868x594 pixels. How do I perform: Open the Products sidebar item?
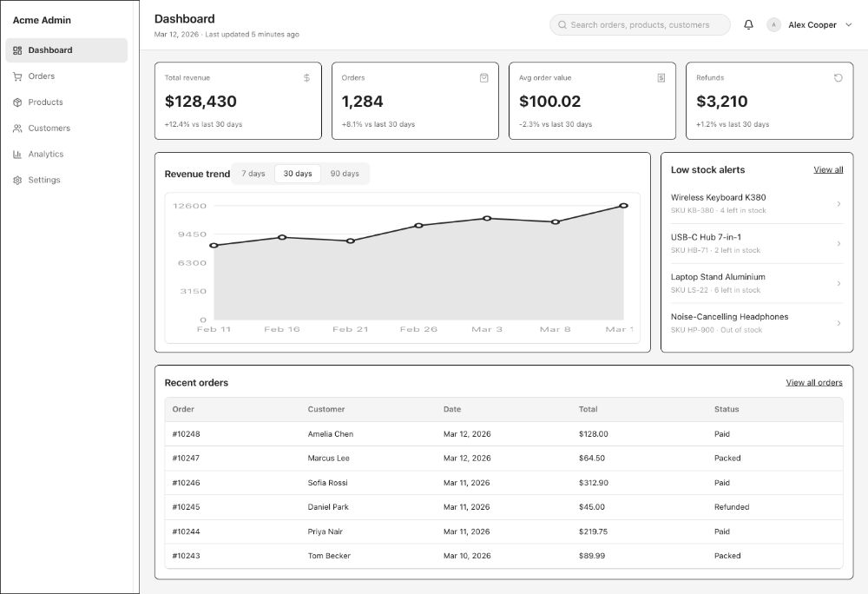[67, 102]
